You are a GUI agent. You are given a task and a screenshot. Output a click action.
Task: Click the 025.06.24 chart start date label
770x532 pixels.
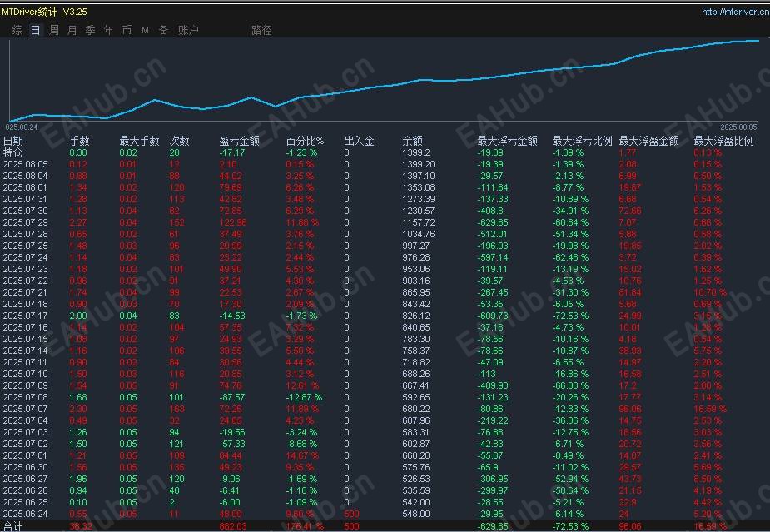[x=22, y=127]
